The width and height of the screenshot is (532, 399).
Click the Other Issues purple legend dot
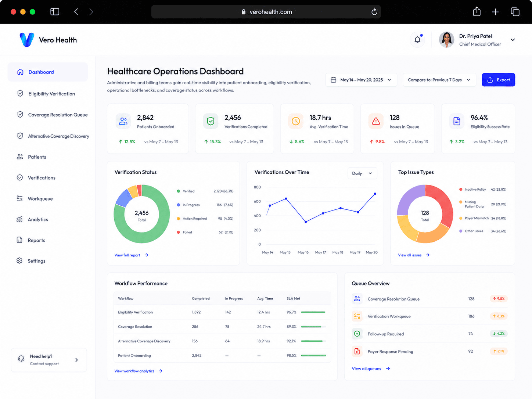click(461, 231)
